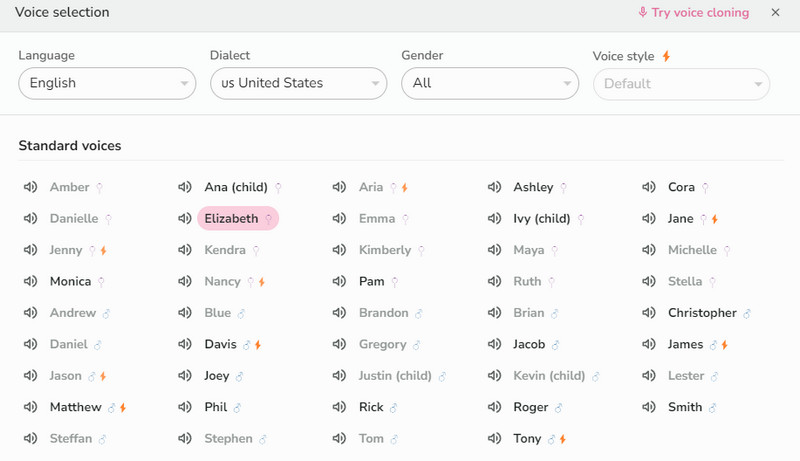Preview the Ivy (child) voice sample

click(x=494, y=218)
